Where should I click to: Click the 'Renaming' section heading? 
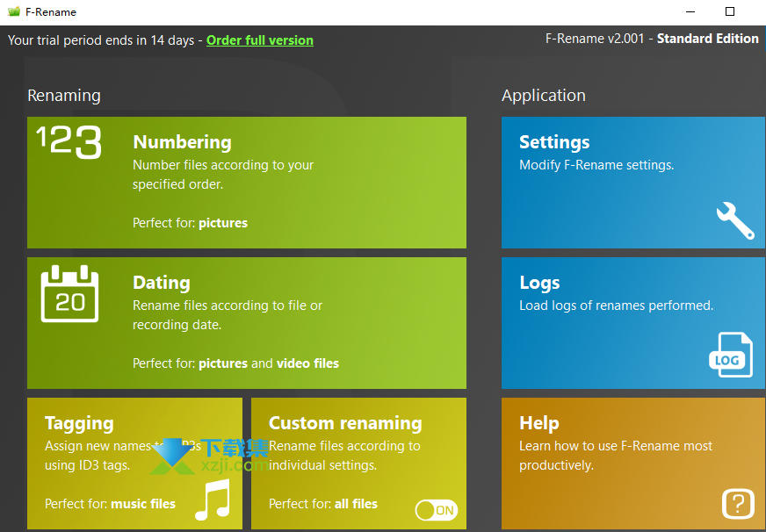[x=64, y=95]
